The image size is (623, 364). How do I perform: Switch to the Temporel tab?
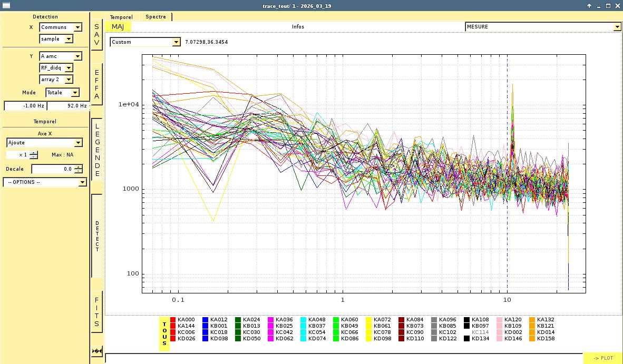[x=121, y=17]
